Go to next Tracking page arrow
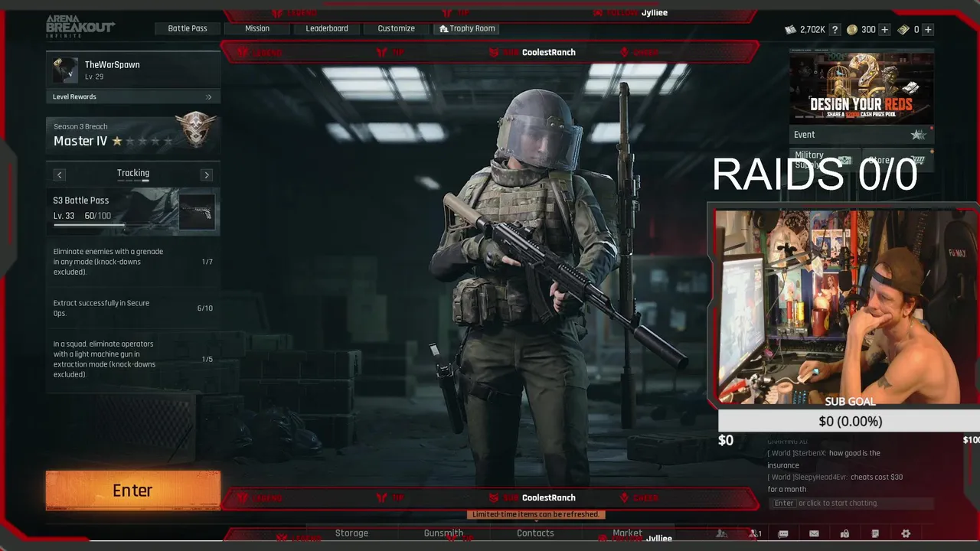Image resolution: width=980 pixels, height=551 pixels. coord(206,174)
